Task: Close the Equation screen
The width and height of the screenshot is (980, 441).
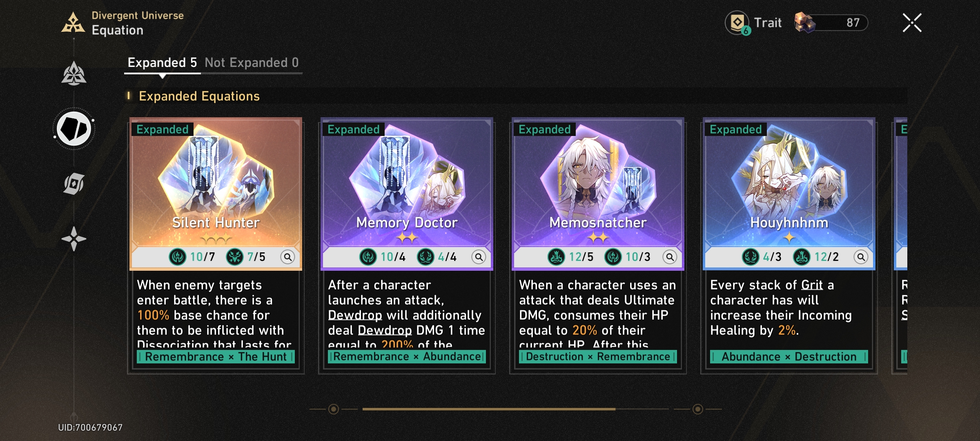Action: click(x=912, y=22)
